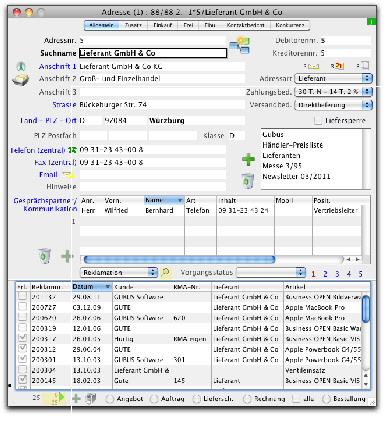Screen dimensions: 388x421
Task: Click the Artikel column header
Action: coord(323,287)
